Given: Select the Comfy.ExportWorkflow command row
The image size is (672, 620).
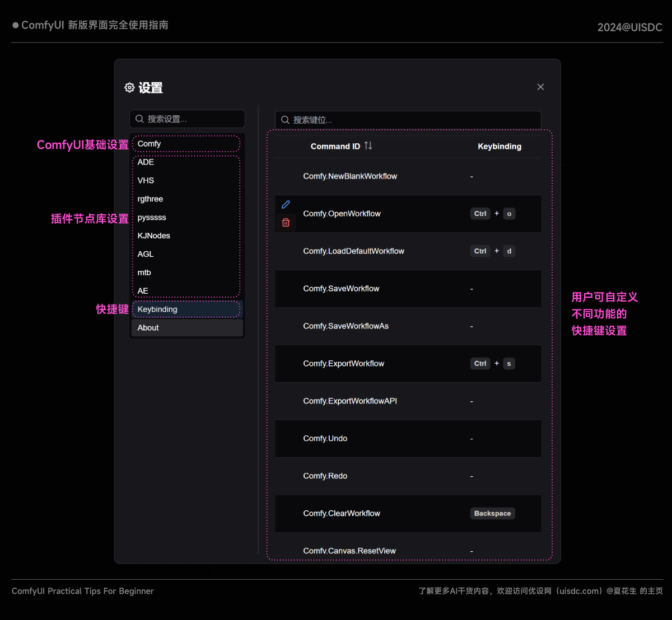Looking at the screenshot, I should click(408, 364).
